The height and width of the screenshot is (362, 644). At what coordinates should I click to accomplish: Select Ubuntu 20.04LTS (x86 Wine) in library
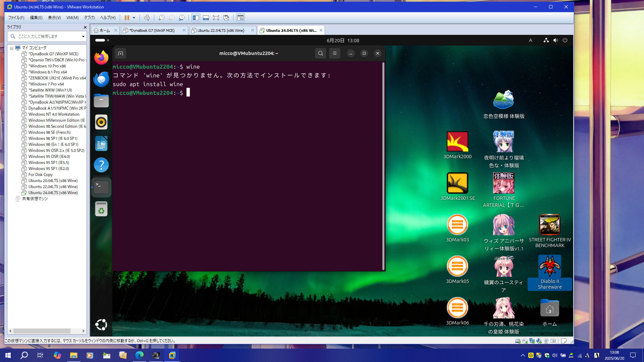point(53,181)
